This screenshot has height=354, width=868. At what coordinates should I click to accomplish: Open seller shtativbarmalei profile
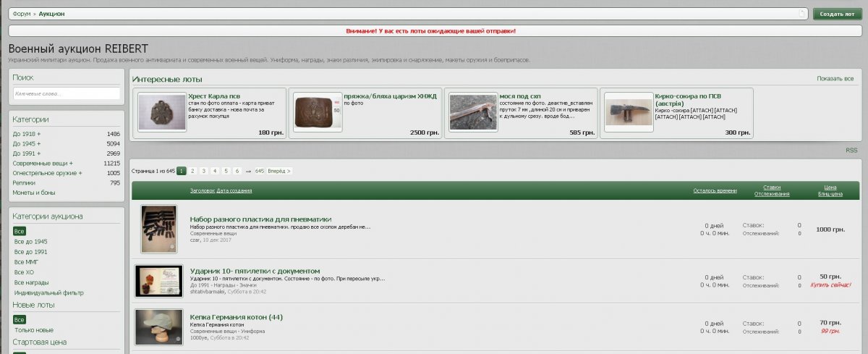tap(208, 292)
